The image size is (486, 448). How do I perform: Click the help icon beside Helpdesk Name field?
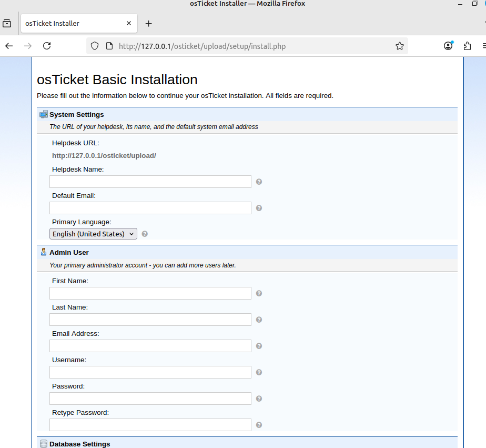tap(259, 182)
